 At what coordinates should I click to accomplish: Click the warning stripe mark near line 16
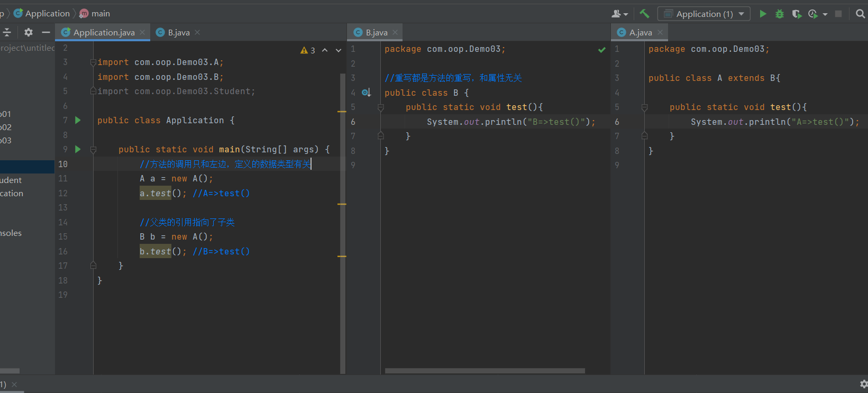[342, 256]
